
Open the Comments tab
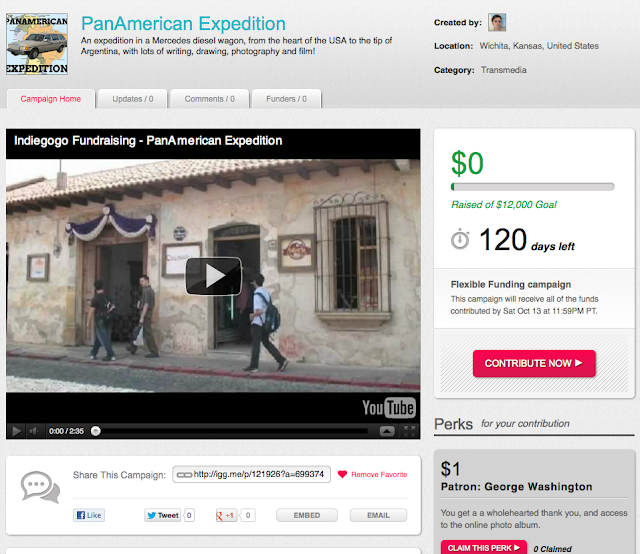point(210,99)
